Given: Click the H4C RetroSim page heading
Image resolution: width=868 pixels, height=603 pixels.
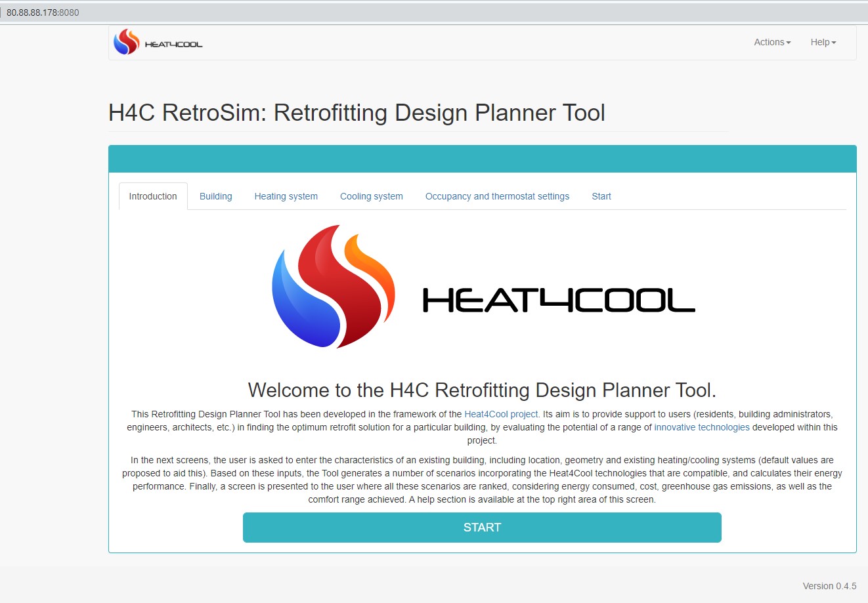Looking at the screenshot, I should pos(357,113).
